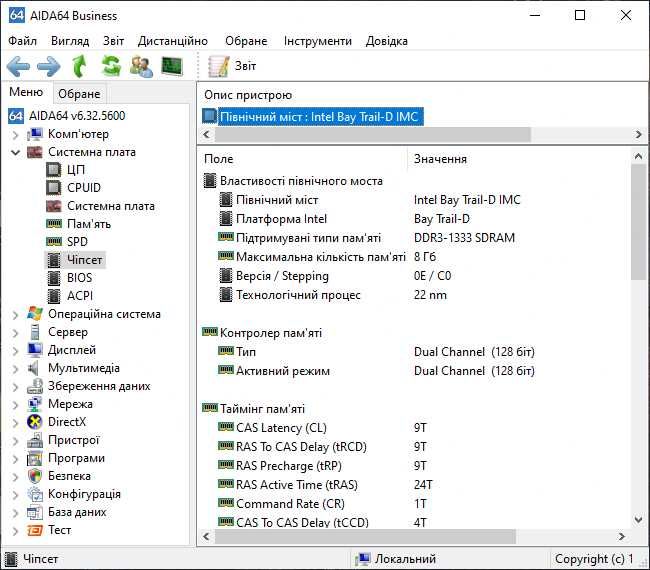Click the Forward navigation arrow
The image size is (650, 570).
point(49,66)
